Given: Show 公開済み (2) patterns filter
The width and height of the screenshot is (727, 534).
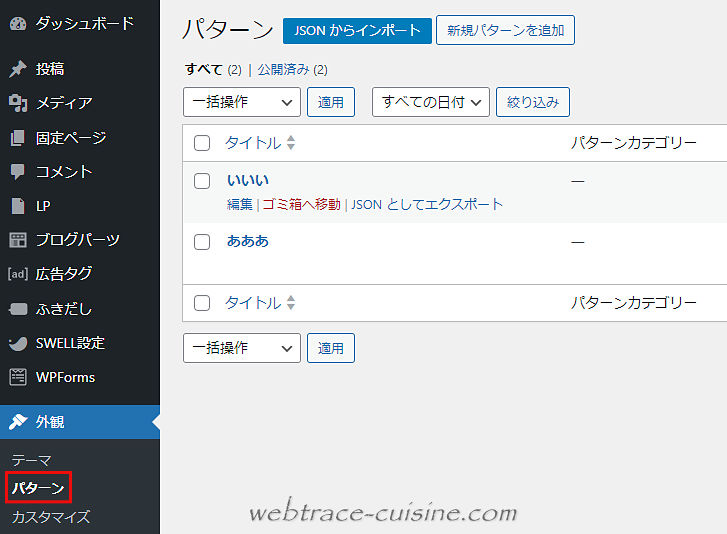Looking at the screenshot, I should coord(293,70).
